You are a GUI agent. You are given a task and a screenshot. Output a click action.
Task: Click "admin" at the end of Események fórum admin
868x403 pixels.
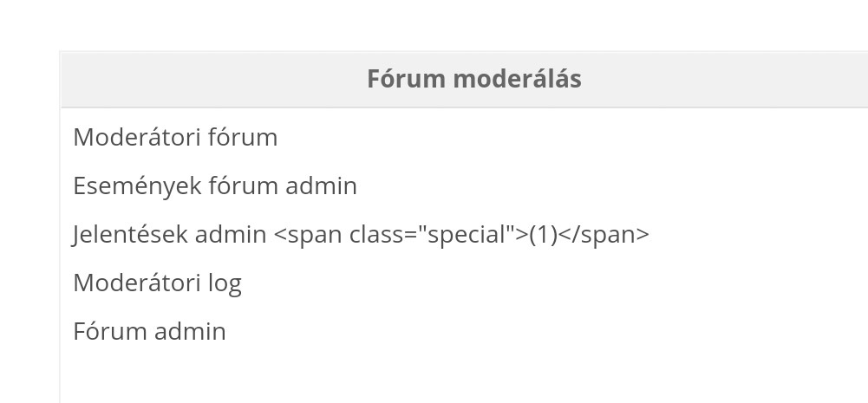point(321,186)
